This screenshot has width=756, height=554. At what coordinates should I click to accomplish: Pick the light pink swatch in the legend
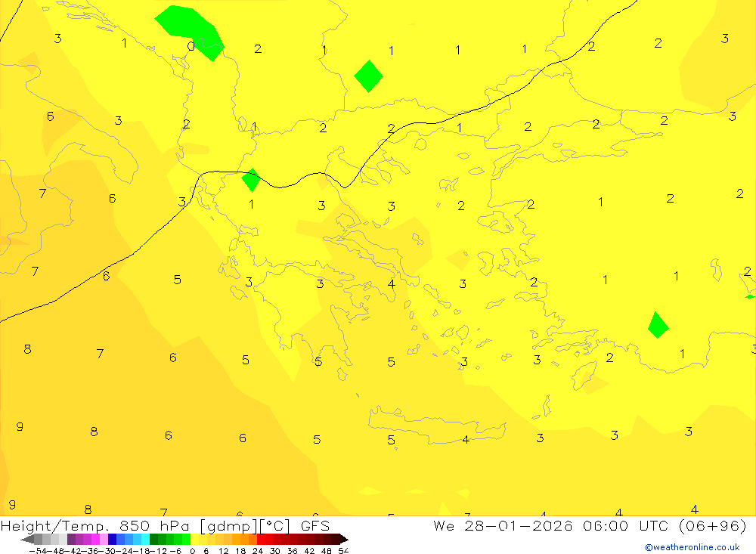[x=104, y=540]
